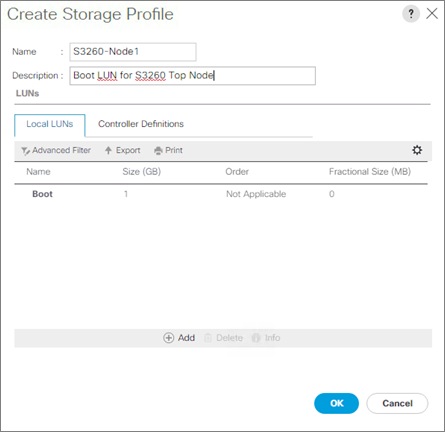Open table settings gear icon
This screenshot has height=432, width=445.
[x=417, y=150]
